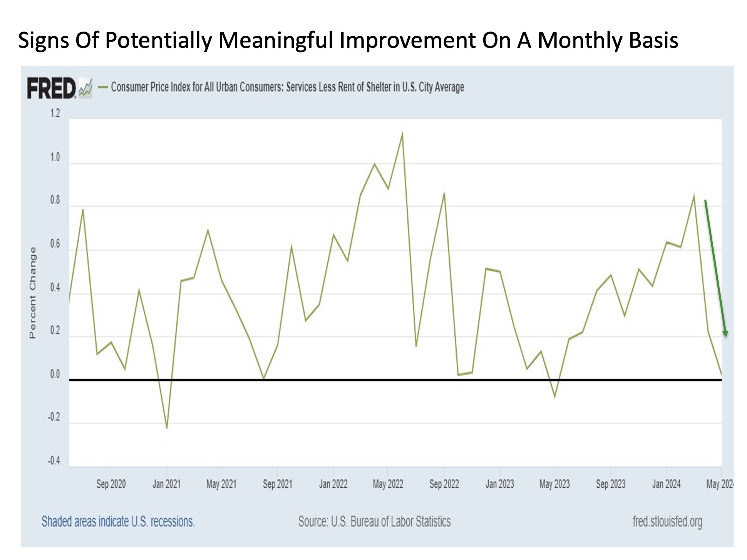Click the 0.0 y-axis value

click(55, 374)
